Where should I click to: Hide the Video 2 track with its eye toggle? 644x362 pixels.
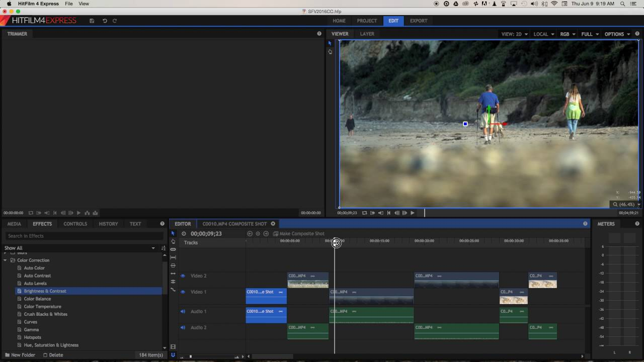[183, 276]
